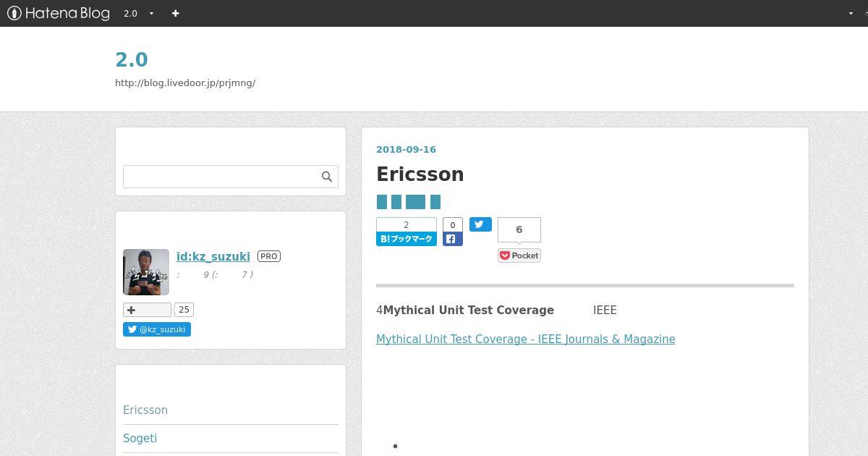This screenshot has width=868, height=456.
Task: Follow @kz_suzuki on Twitter
Action: click(x=157, y=329)
